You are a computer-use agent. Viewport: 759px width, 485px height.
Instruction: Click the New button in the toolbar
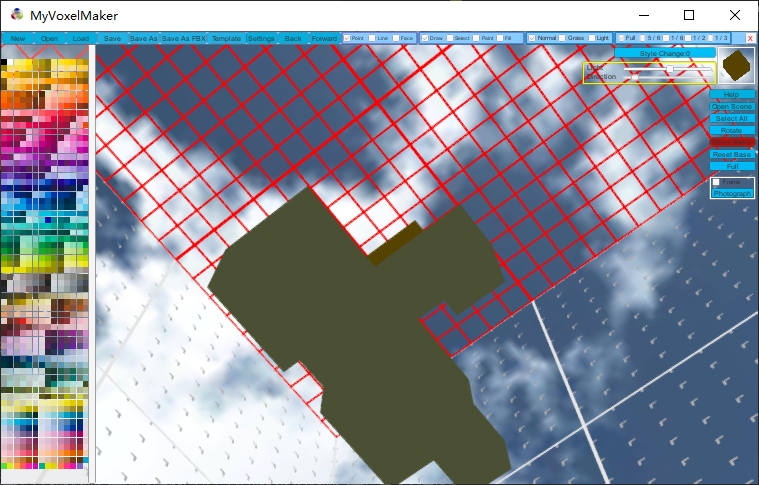[x=18, y=38]
